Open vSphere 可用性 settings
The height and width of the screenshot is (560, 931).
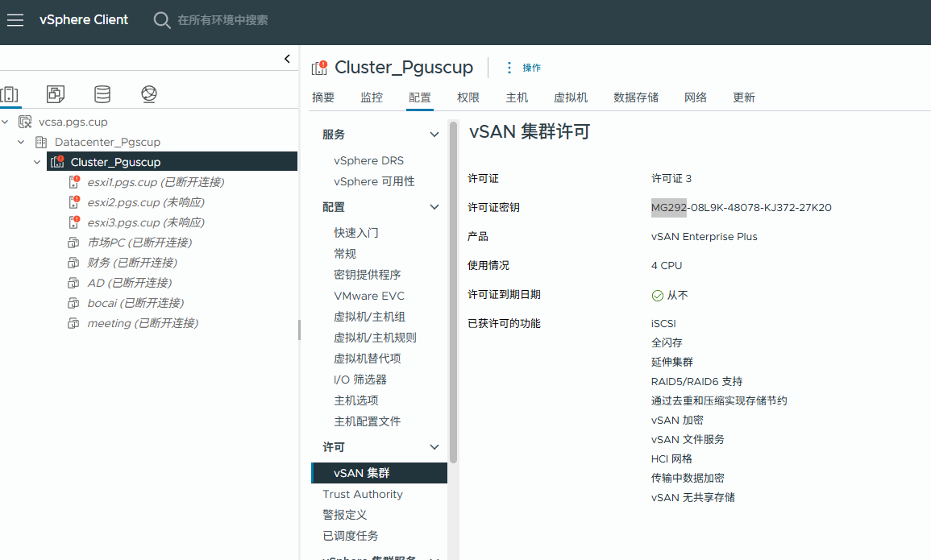[x=375, y=181]
